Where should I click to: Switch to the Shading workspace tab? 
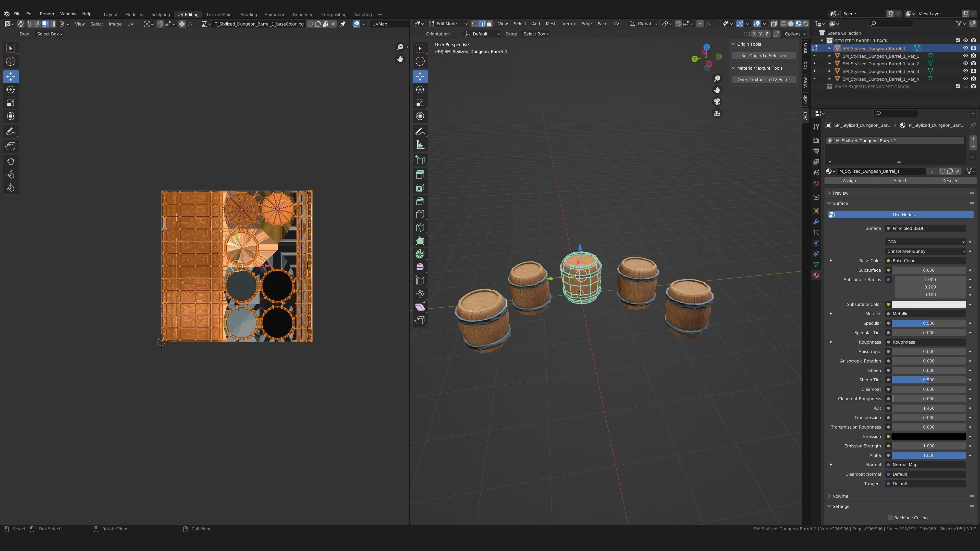pos(248,15)
